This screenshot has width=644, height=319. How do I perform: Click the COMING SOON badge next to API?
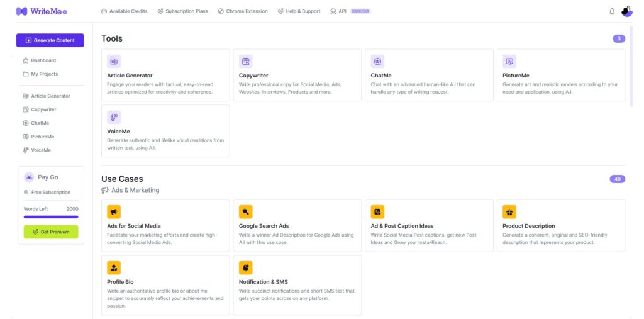360,11
